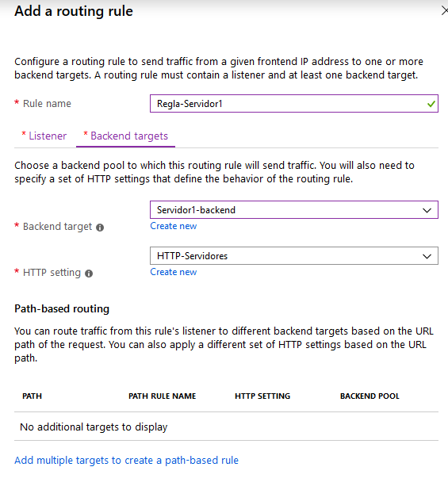Select the Backend targets tab

click(125, 136)
